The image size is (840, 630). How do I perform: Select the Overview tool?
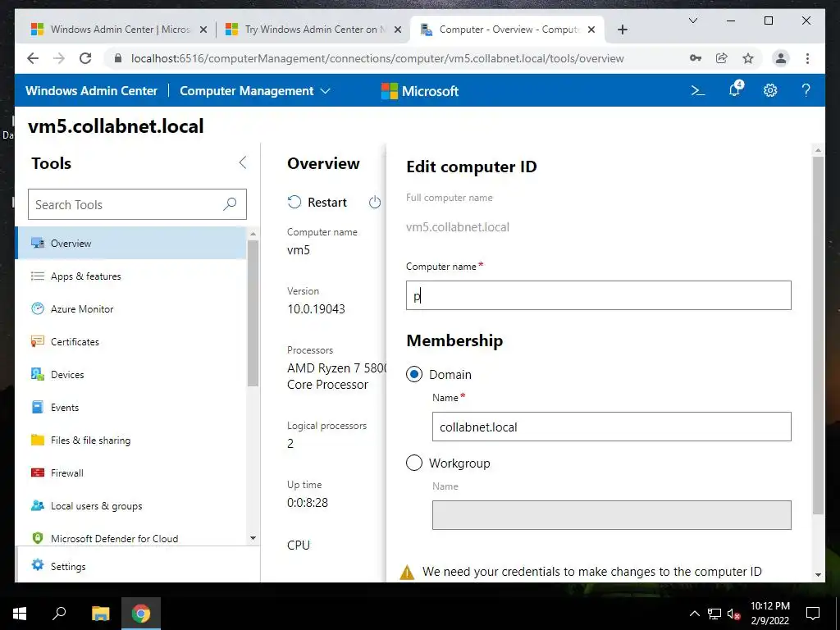pyautogui.click(x=132, y=243)
